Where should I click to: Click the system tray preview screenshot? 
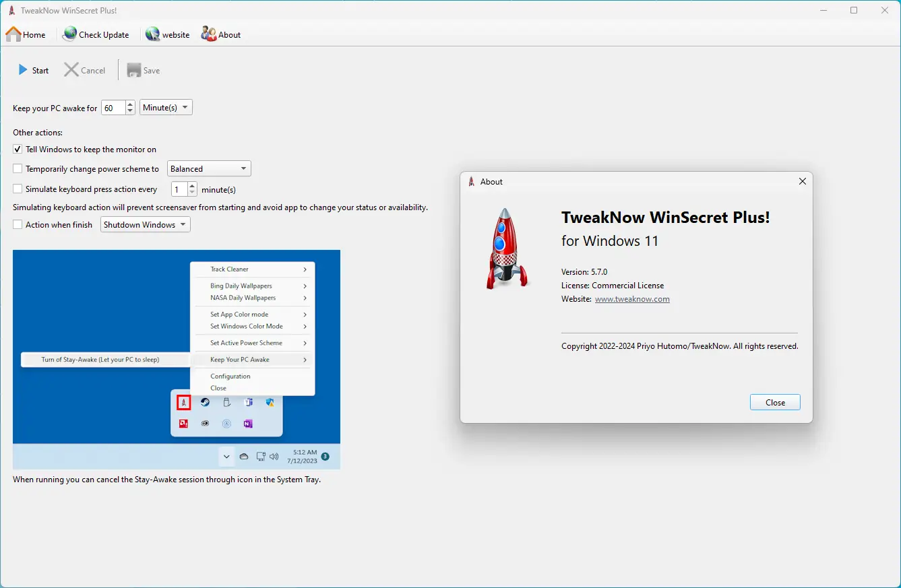[177, 360]
